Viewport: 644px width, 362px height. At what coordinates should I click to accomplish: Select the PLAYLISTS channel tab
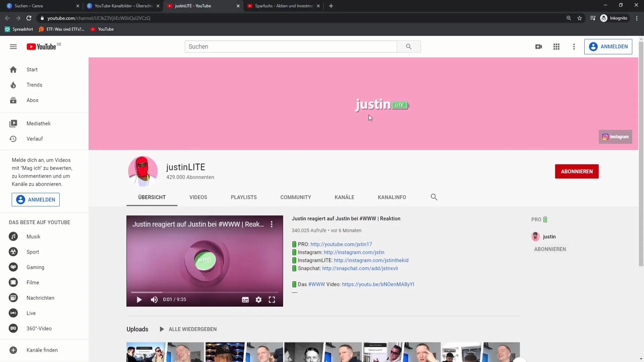click(x=244, y=197)
